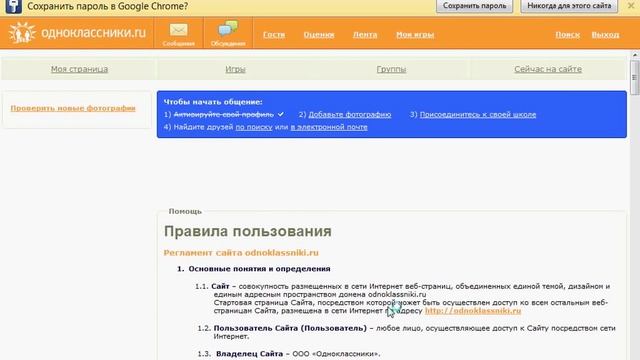Open the Поиск link
Screen dimensions: 640x360
coord(567,35)
